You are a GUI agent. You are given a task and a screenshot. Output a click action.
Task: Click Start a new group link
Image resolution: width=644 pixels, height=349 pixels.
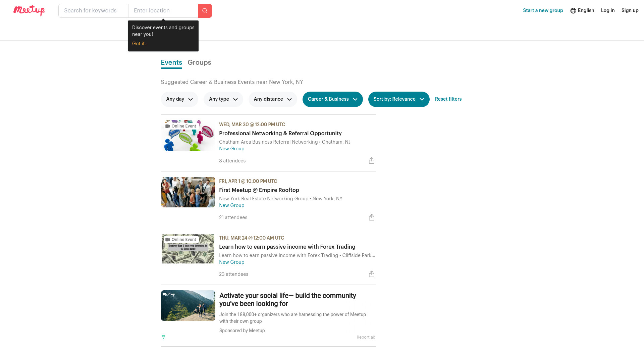pyautogui.click(x=543, y=10)
